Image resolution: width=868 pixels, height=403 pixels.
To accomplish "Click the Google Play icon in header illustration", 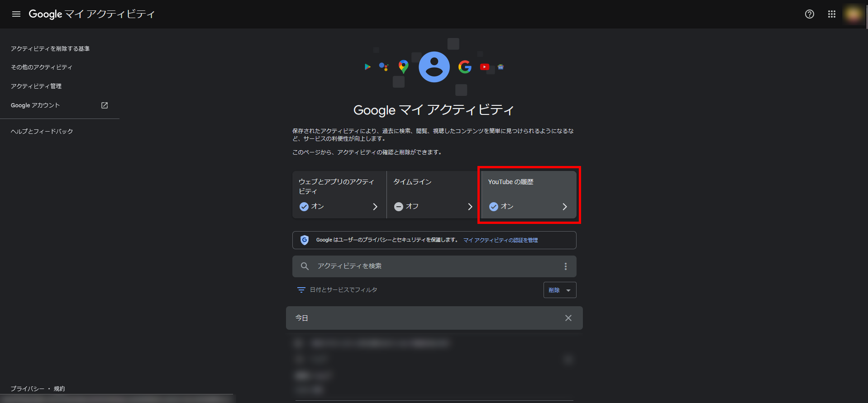I will coord(367,67).
